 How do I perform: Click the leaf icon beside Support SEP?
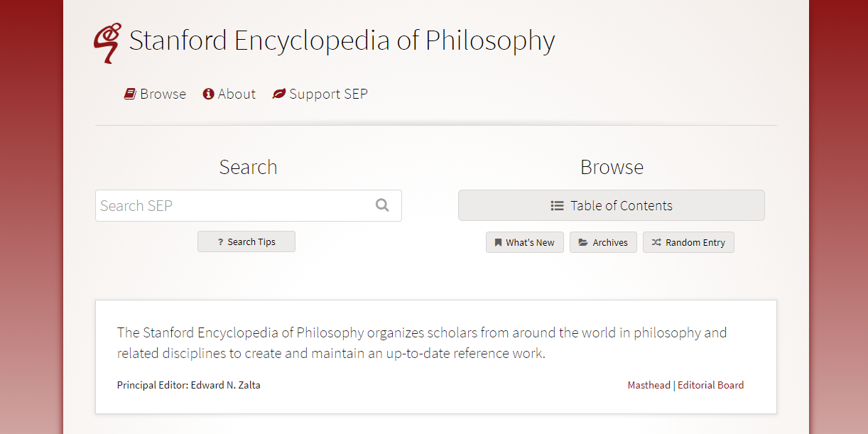(x=279, y=94)
